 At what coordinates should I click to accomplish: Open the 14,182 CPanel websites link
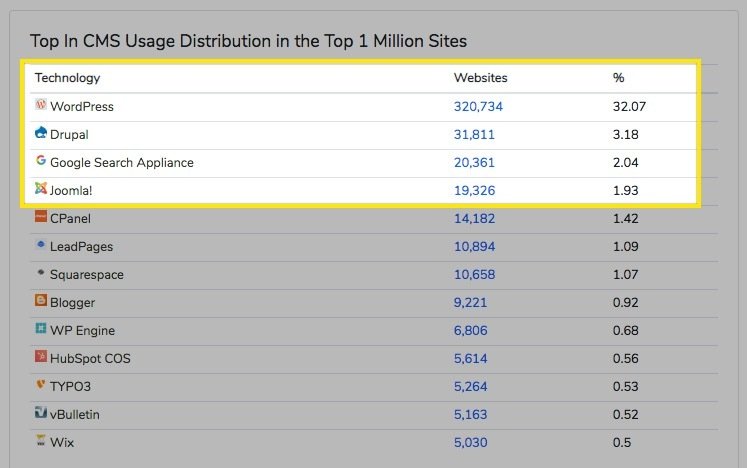tap(474, 218)
